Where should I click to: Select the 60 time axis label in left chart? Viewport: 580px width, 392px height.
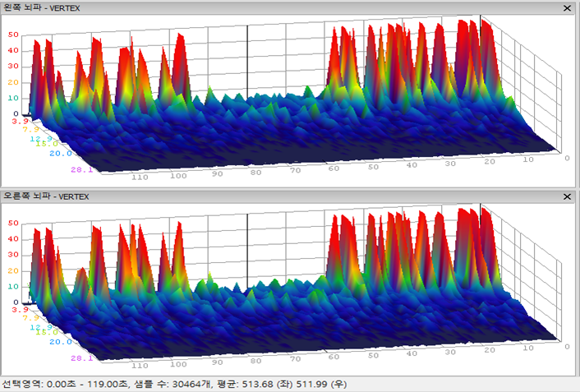333,169
